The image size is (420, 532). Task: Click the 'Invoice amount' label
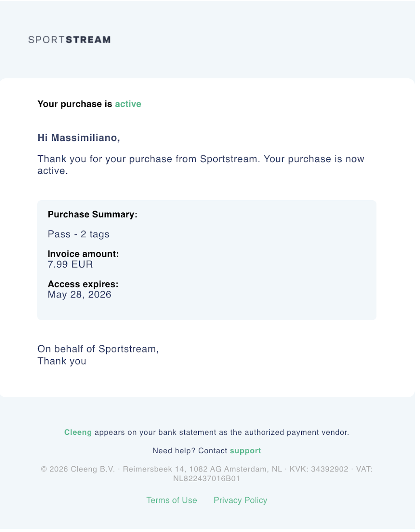pos(83,254)
